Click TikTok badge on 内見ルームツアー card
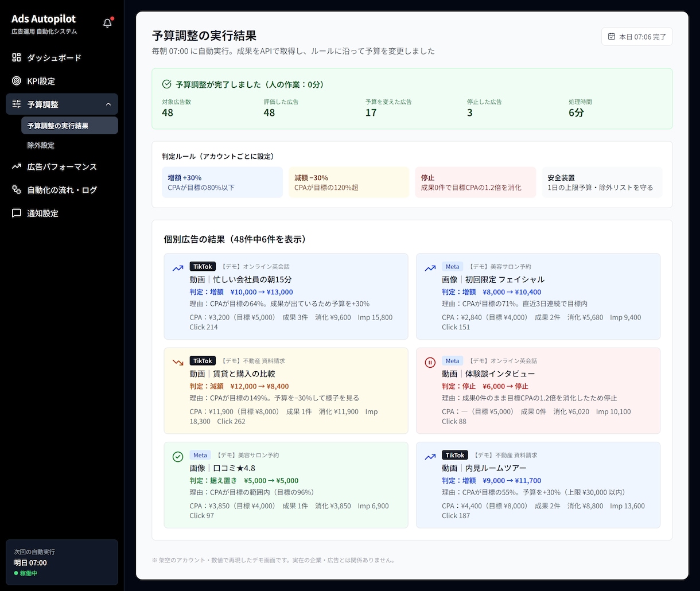The image size is (700, 591). (455, 455)
